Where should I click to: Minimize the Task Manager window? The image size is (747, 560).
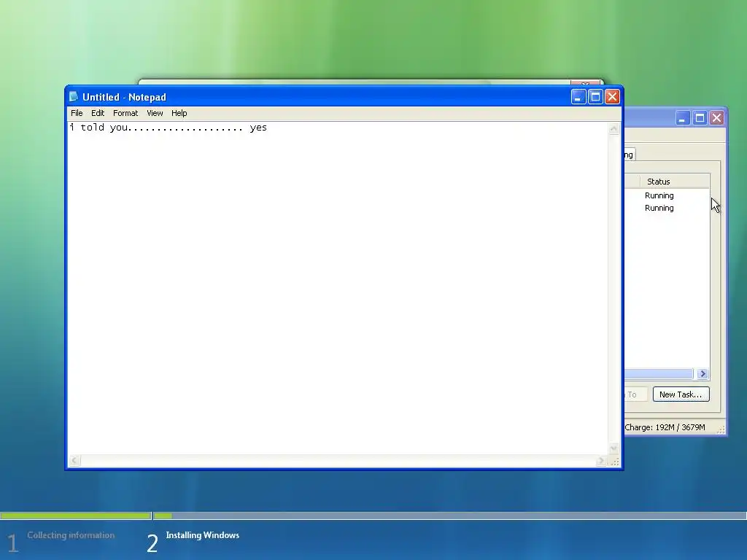[683, 117]
